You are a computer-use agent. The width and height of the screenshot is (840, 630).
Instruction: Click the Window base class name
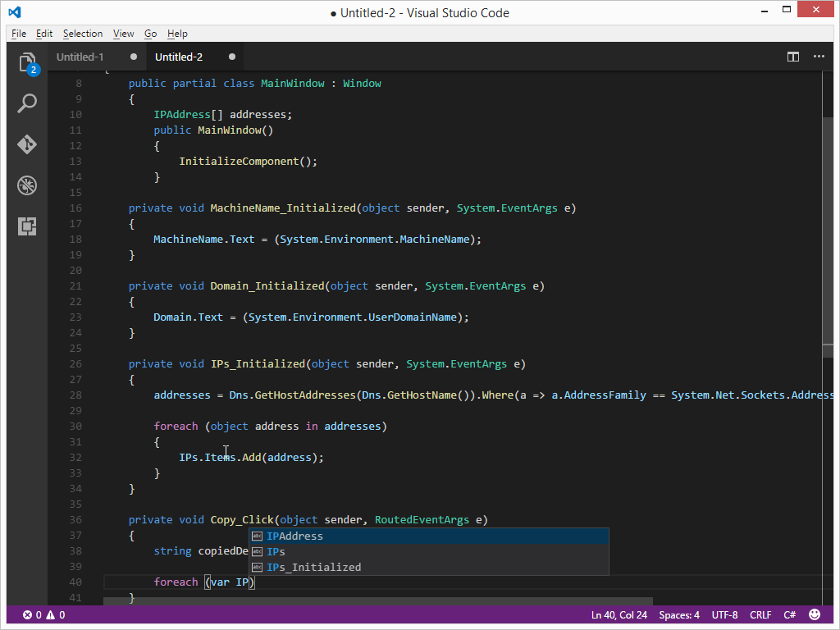coord(362,83)
